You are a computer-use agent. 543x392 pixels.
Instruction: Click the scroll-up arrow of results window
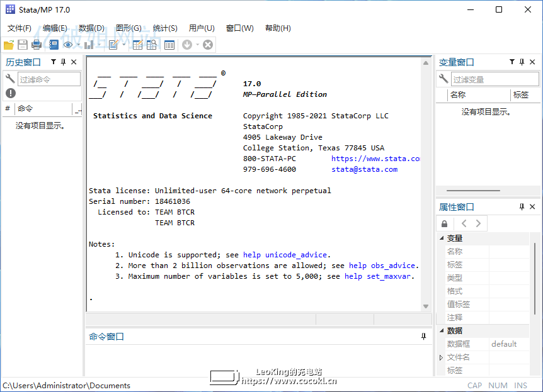[x=426, y=63]
